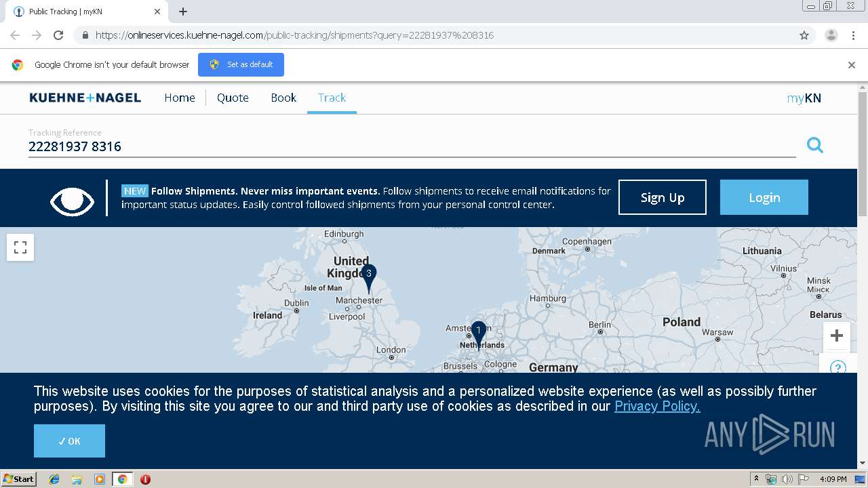868x488 pixels.
Task: Click the Tracking Reference input field
Action: click(412, 146)
